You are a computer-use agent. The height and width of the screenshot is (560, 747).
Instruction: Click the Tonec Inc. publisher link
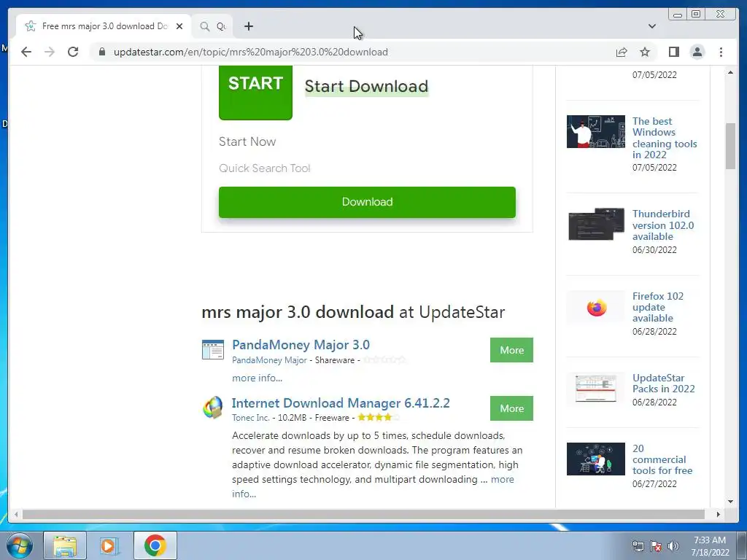[251, 418]
